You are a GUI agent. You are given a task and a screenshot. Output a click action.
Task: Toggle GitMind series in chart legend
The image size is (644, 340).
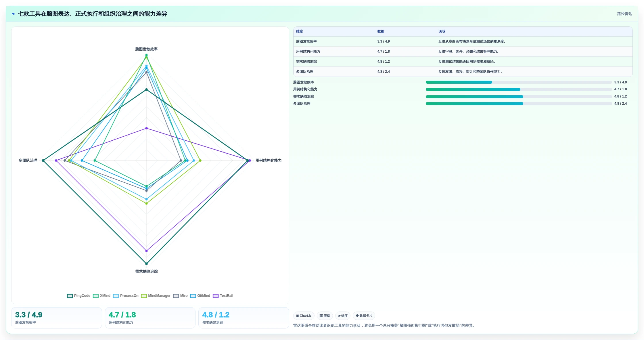[x=200, y=296]
